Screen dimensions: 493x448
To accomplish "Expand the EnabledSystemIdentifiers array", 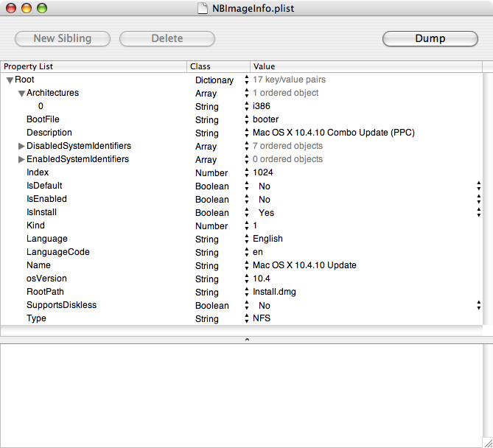I will coord(21,159).
